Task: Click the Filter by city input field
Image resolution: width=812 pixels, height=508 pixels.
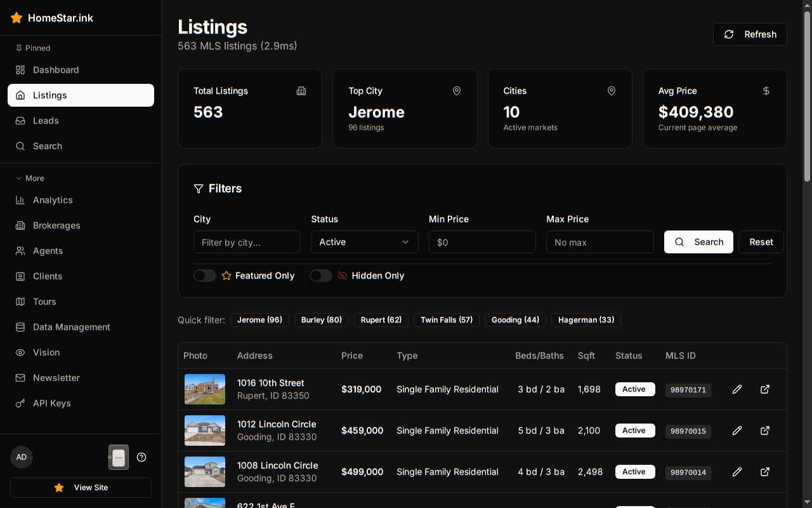Action: point(247,242)
